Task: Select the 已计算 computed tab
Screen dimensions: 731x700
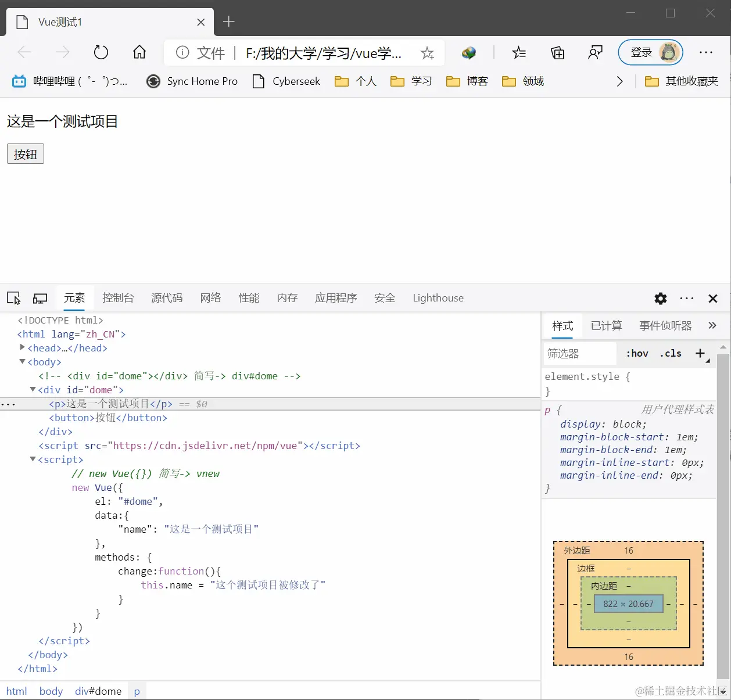Action: pos(606,326)
